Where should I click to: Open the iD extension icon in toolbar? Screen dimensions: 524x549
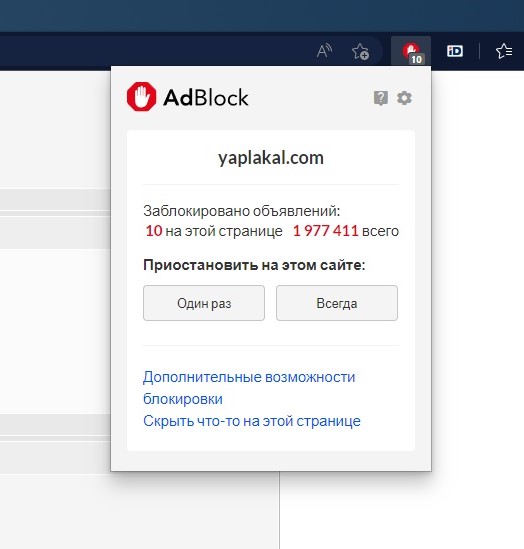tap(455, 51)
